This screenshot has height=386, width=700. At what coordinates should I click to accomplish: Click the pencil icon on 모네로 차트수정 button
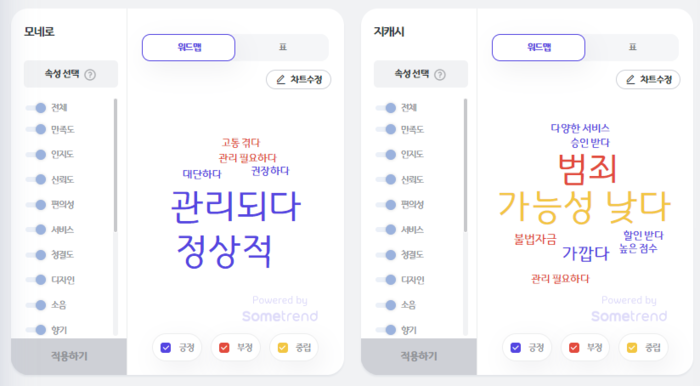point(280,80)
